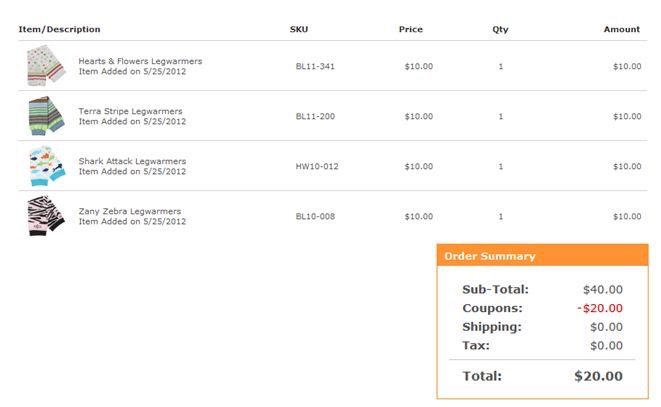
Task: Open the Shark Attack Legwarmers product name
Action: pyautogui.click(x=132, y=161)
